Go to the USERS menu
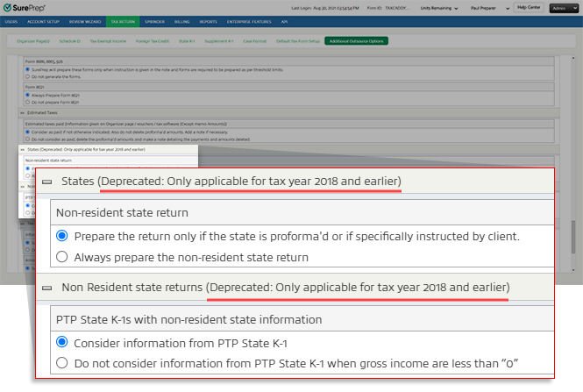This screenshot has height=392, width=583. (11, 22)
